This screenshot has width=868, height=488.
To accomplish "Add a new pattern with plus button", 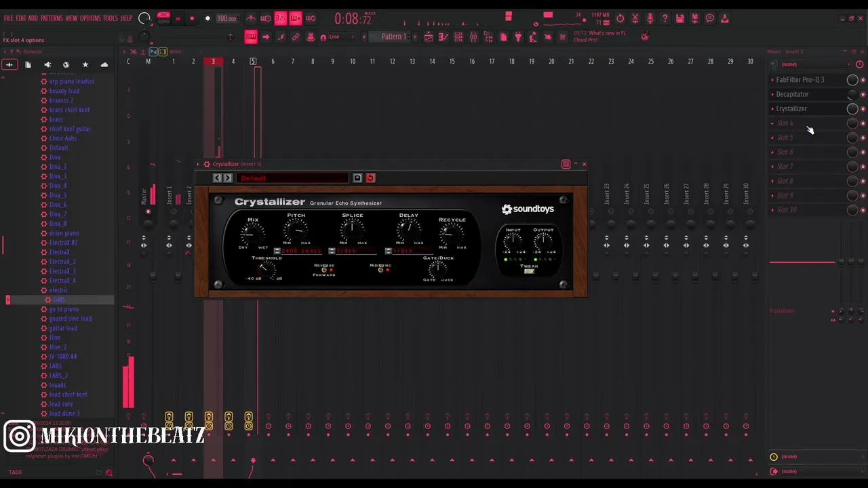I will [x=414, y=37].
